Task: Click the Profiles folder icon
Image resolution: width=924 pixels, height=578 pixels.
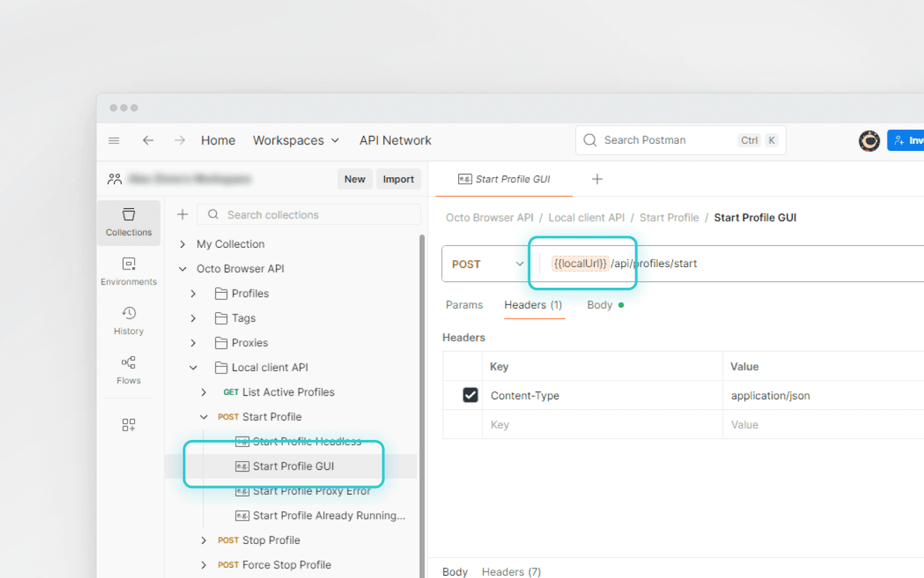Action: pyautogui.click(x=221, y=293)
